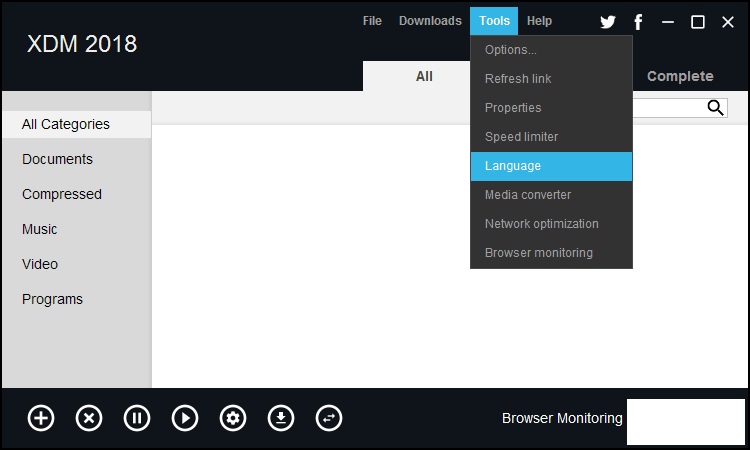Choose Network optimization menu entry

551,224
